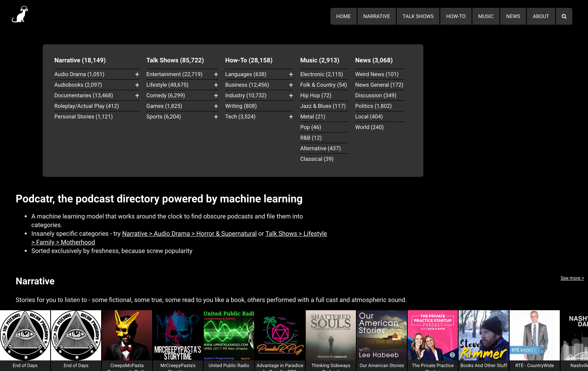
Task: Open Shattered Souls podcast thumbnail
Action: [x=331, y=335]
